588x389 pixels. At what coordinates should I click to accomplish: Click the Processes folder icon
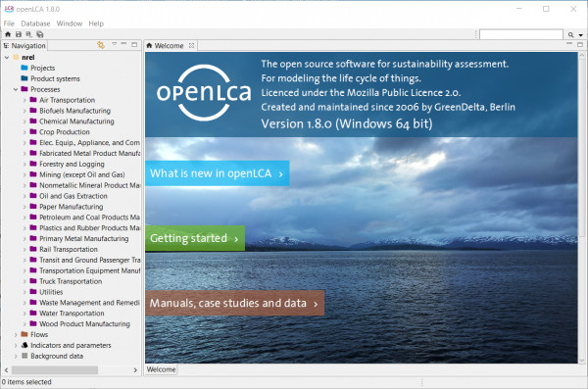24,89
